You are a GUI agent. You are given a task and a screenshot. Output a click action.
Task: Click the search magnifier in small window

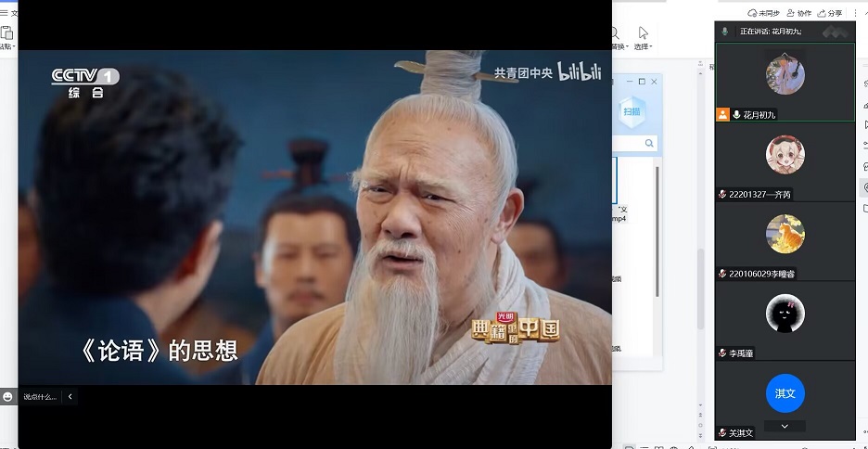(649, 143)
